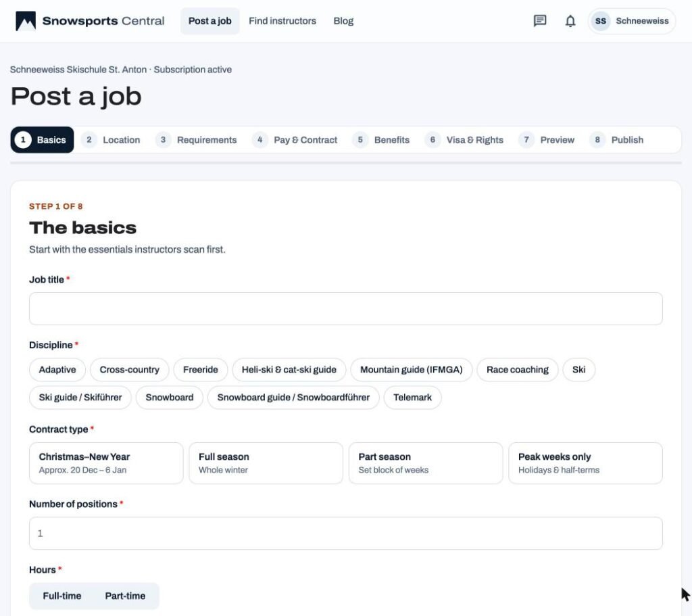Image resolution: width=692 pixels, height=616 pixels.
Task: Select the Cross-country discipline chip
Action: coord(129,370)
